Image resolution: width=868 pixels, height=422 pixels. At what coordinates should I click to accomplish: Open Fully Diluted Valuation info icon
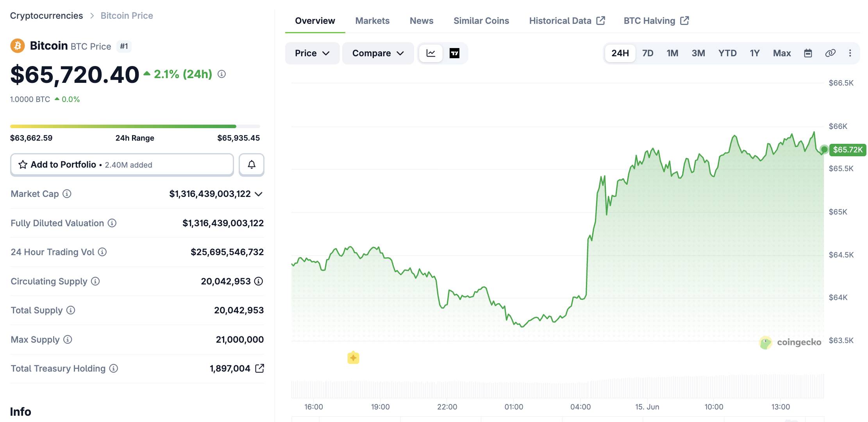(x=112, y=223)
